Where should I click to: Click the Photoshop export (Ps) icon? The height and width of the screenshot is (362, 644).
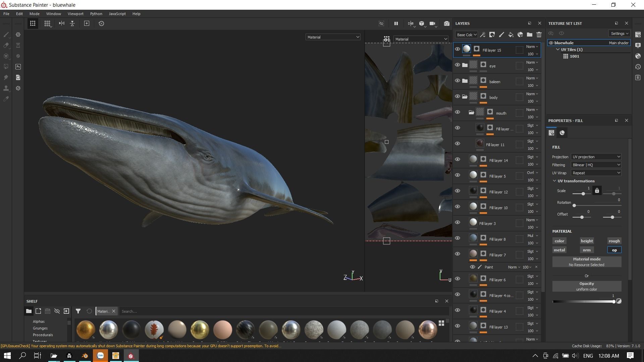tap(18, 67)
